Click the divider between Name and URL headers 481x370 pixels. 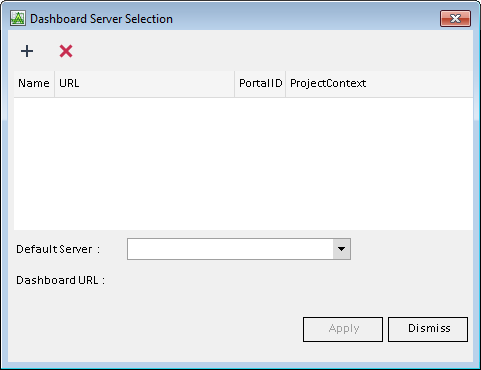pos(55,84)
